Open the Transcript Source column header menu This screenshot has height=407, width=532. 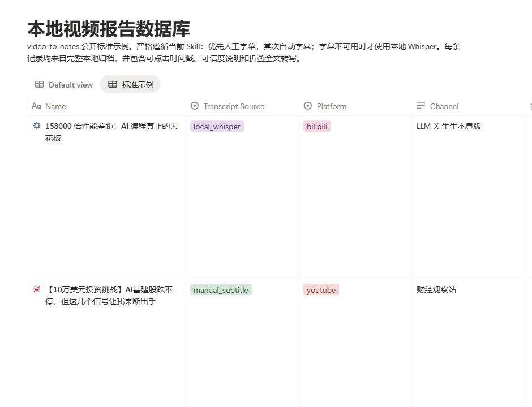click(x=242, y=106)
